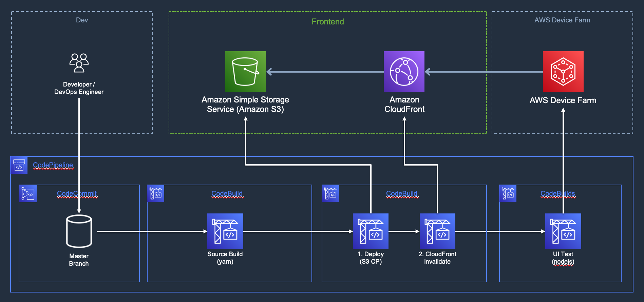The width and height of the screenshot is (644, 302).
Task: Click the corner icon of the Source Build box
Action: pos(156,193)
